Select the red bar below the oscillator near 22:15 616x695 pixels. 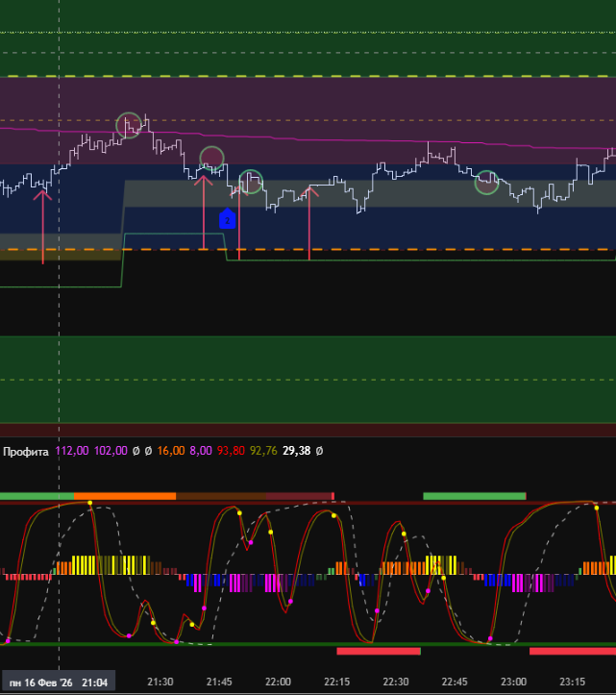(379, 651)
